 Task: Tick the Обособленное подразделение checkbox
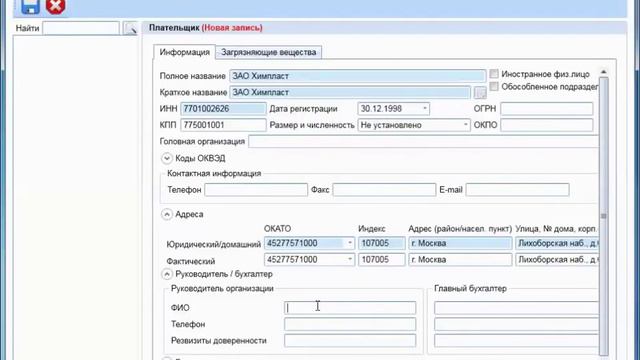[x=494, y=87]
